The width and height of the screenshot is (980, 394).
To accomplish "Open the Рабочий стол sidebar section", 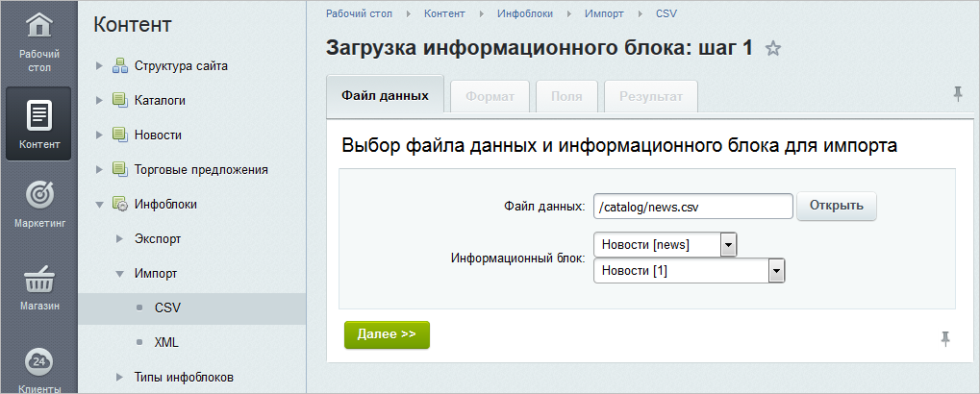I will (38, 43).
